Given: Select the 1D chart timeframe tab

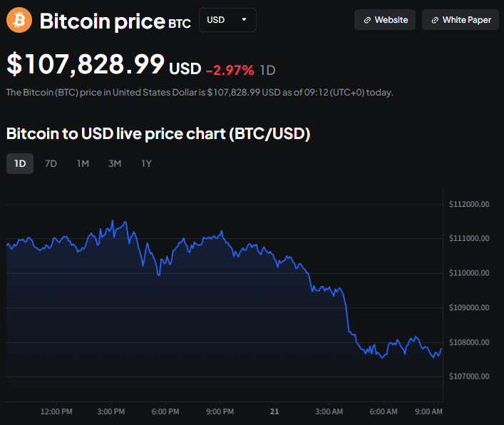Looking at the screenshot, I should [x=20, y=163].
